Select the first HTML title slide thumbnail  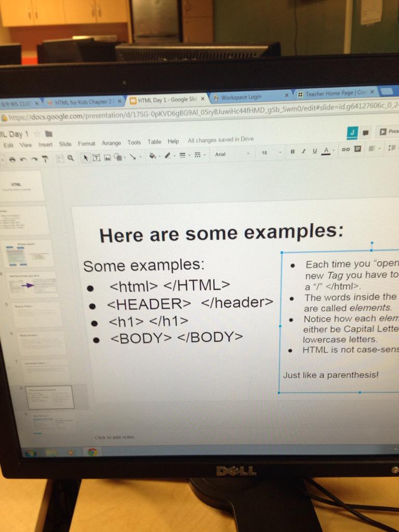tap(21, 186)
